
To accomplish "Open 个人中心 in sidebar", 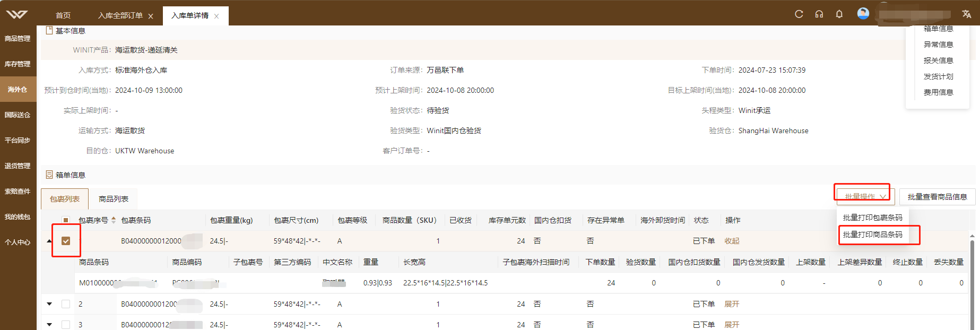I will 18,242.
